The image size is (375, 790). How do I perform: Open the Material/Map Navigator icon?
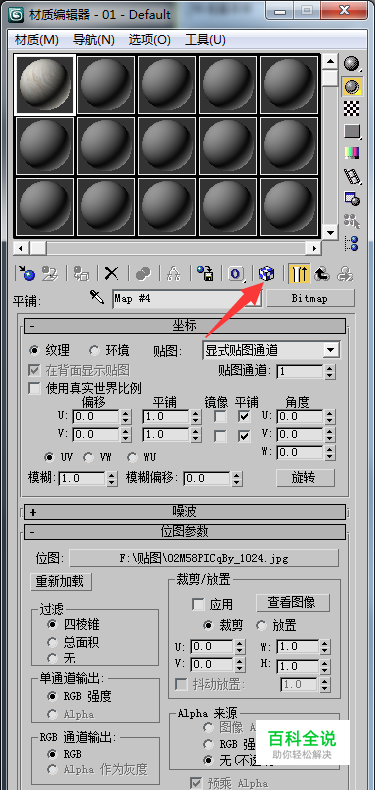point(352,243)
